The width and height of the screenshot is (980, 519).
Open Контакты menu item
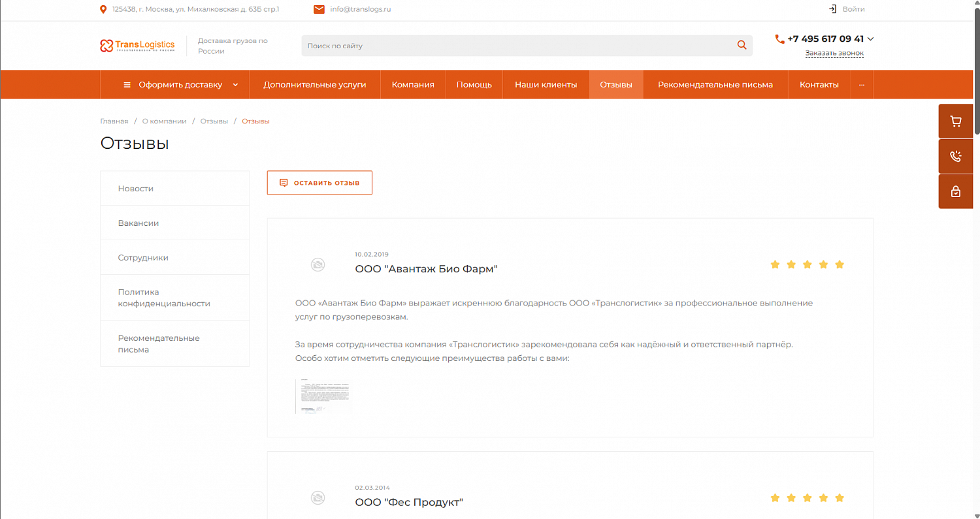pyautogui.click(x=819, y=85)
